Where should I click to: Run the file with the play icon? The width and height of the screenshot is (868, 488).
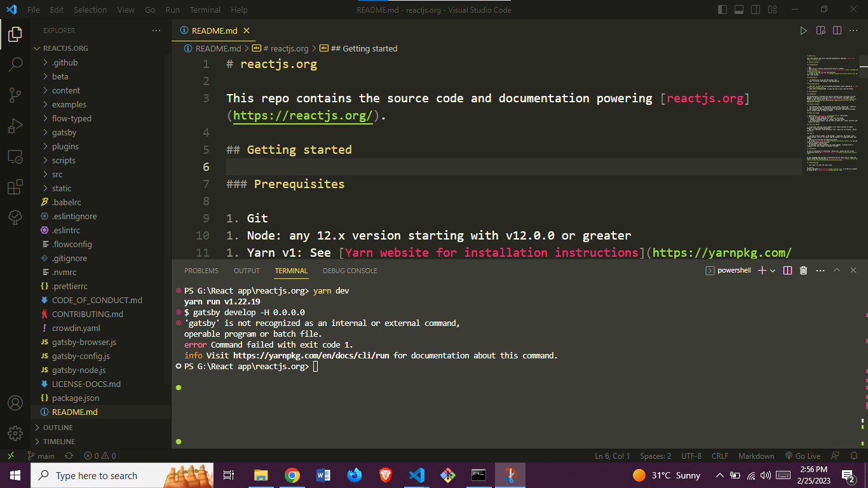(x=803, y=30)
